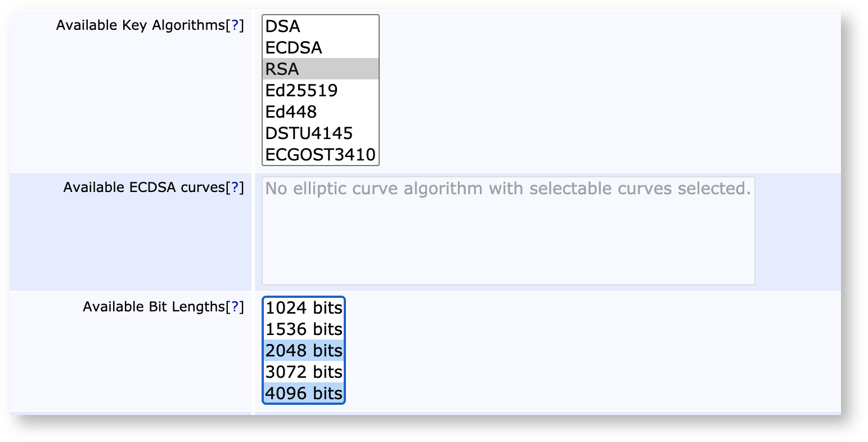
Task: Open the Available Bit Lengths help
Action: (235, 307)
